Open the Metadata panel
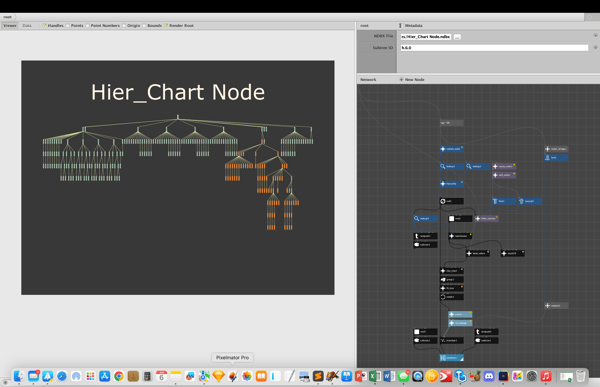The image size is (600, 387). click(413, 26)
